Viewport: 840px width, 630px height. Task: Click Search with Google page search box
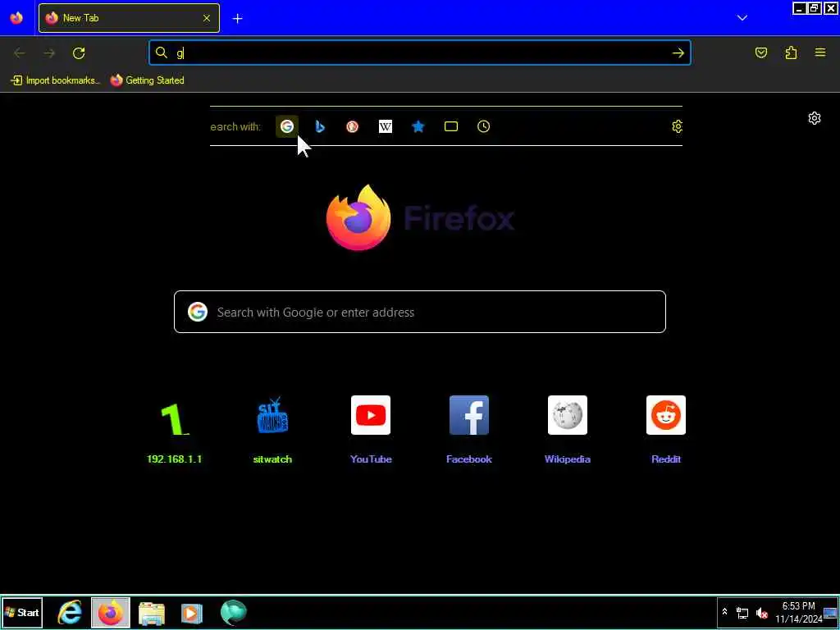[420, 312]
